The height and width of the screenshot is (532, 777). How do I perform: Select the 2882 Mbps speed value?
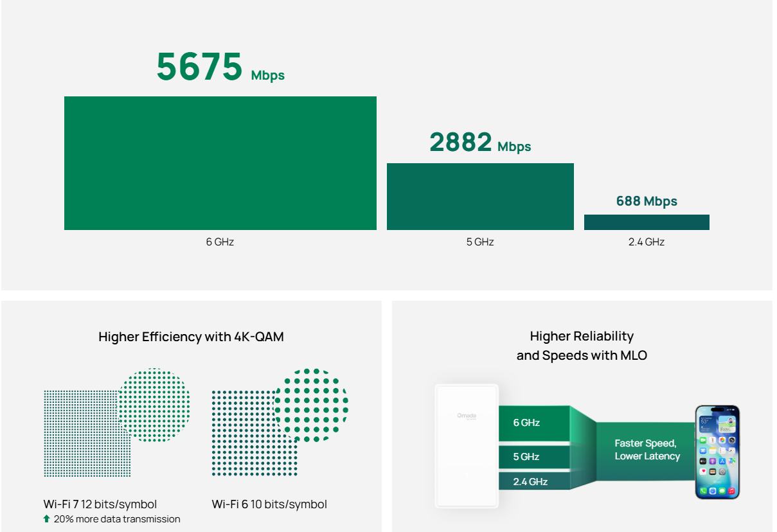pyautogui.click(x=480, y=143)
